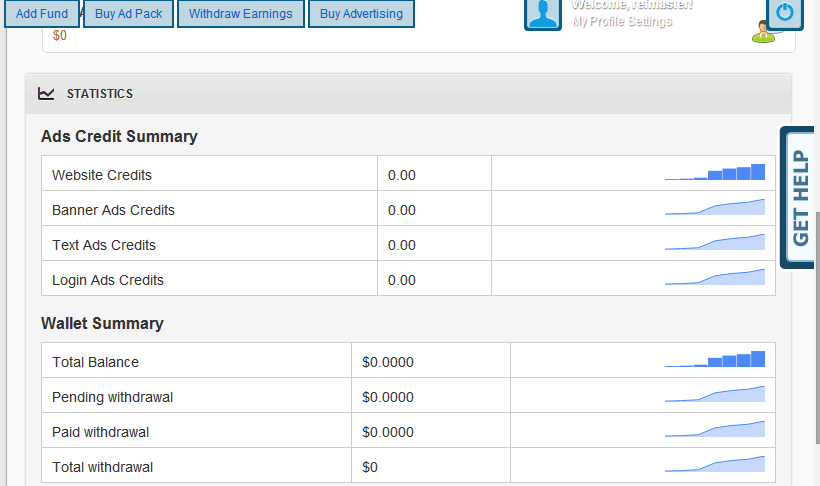820x486 pixels.
Task: Click the Pending withdrawal sparkline chart
Action: 715,395
